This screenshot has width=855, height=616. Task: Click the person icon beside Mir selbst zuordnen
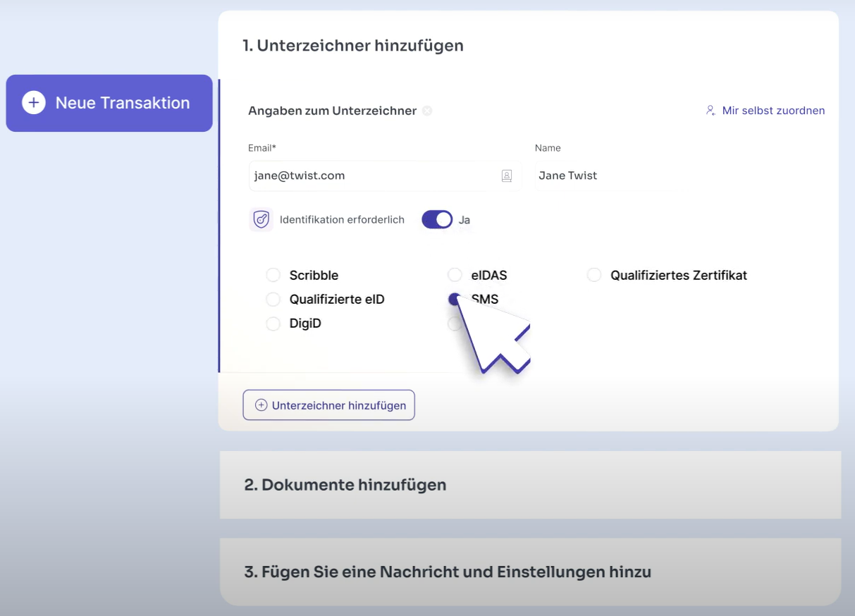tap(711, 111)
